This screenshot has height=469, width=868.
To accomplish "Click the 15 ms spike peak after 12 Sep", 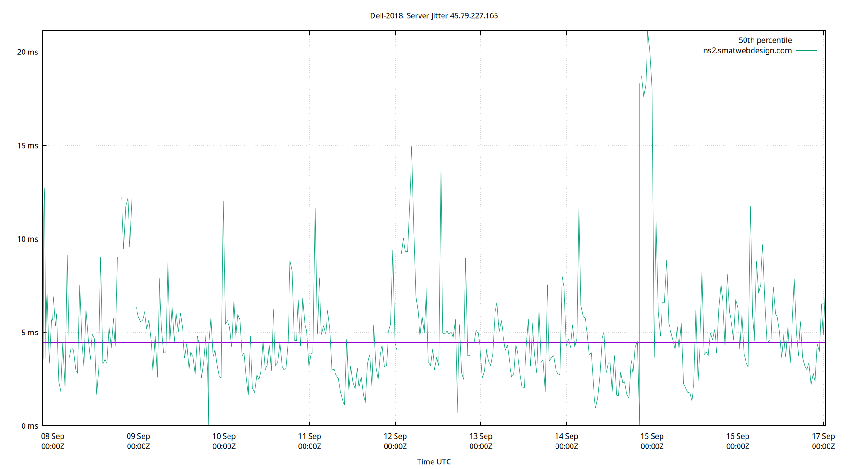I will point(412,147).
